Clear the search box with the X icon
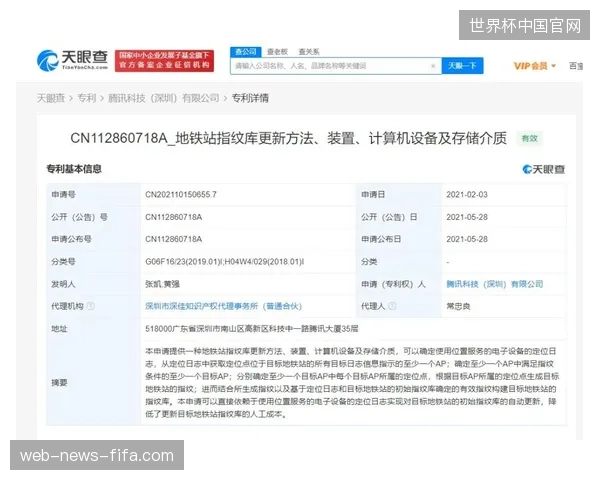 click(x=433, y=66)
